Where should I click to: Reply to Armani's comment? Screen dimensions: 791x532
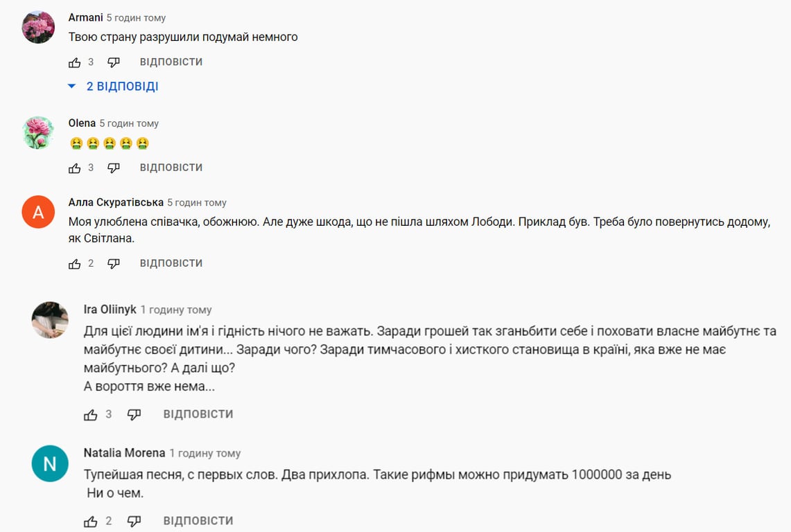(171, 62)
